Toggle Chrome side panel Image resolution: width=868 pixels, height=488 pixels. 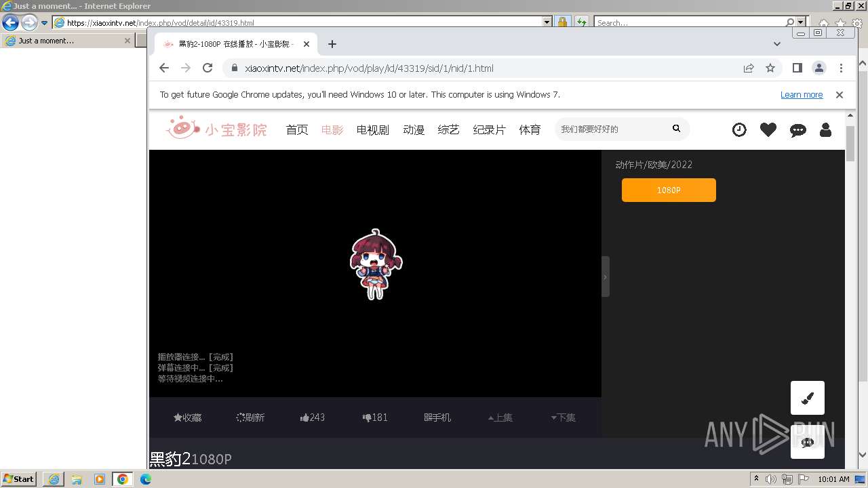click(797, 68)
